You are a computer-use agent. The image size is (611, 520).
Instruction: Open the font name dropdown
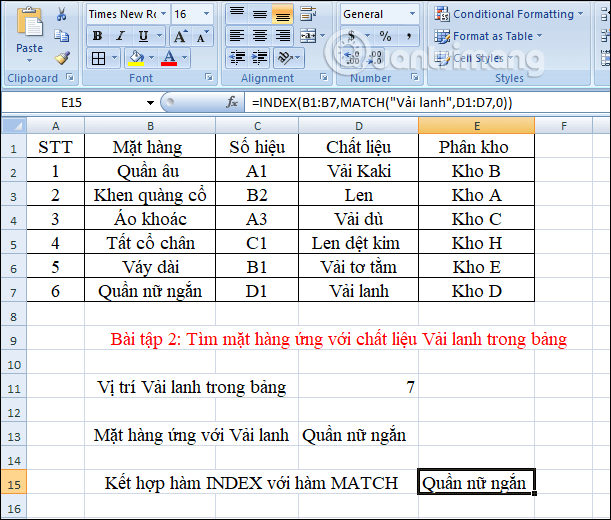point(164,14)
